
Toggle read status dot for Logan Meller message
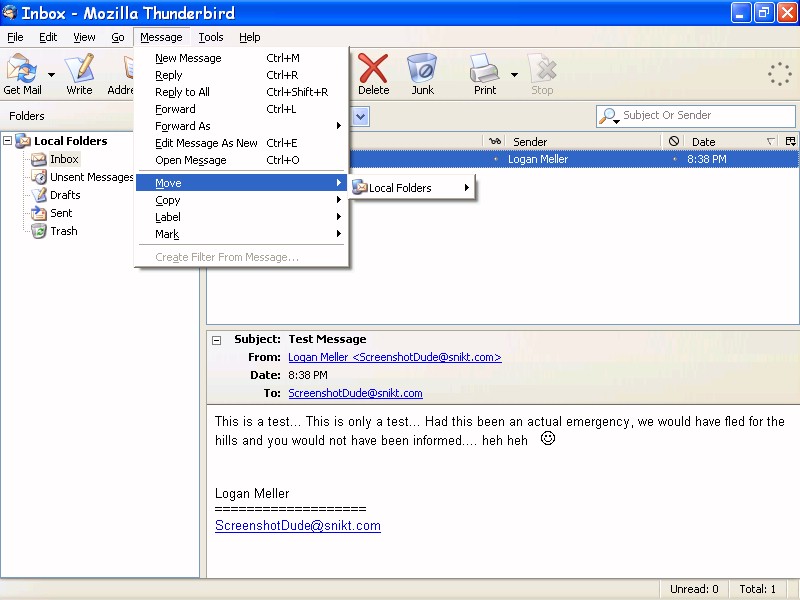click(x=495, y=159)
